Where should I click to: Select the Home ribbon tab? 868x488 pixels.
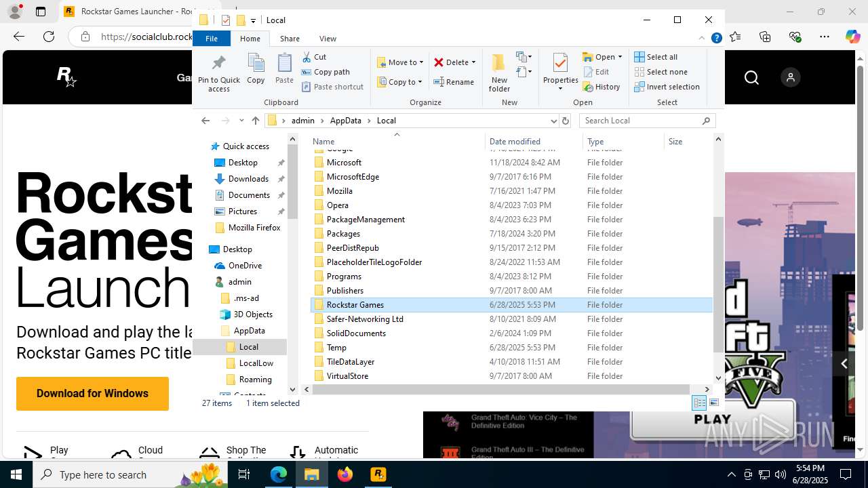[250, 39]
